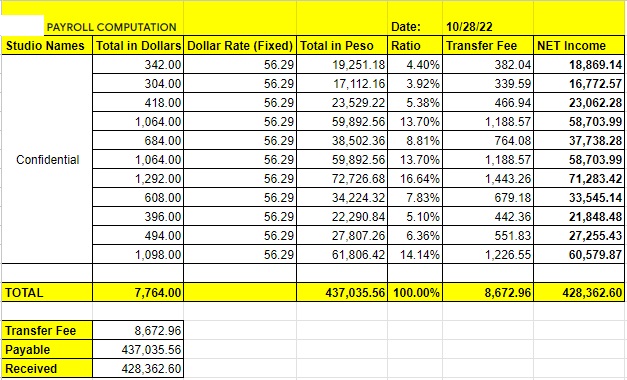This screenshot has height=380, width=627.
Task: Select the 'Dollar Rate (Fixed)' header cell
Action: (x=240, y=45)
